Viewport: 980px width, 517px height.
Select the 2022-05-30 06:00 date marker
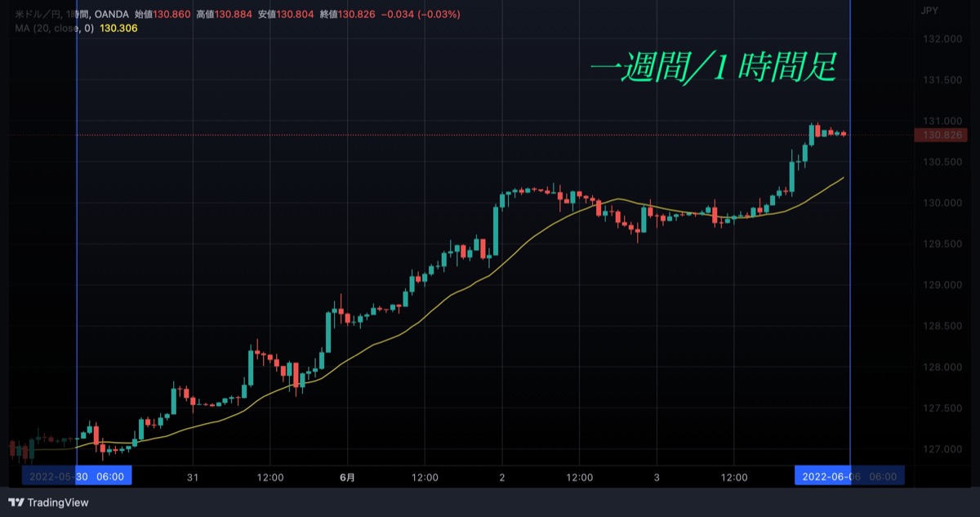[x=77, y=476]
